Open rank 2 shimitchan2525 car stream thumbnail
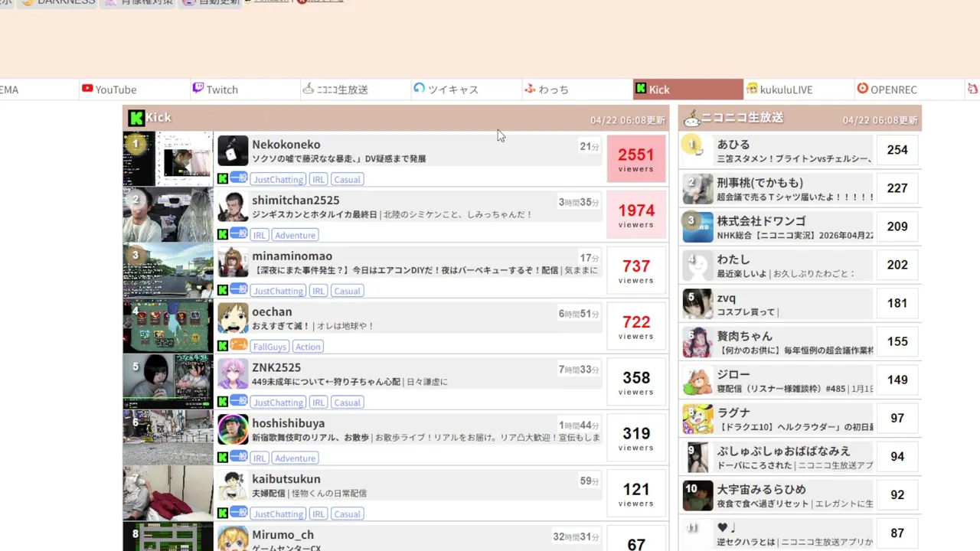 coord(168,214)
